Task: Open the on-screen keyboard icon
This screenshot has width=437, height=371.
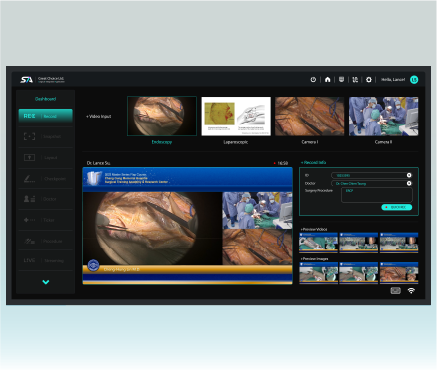Action: [x=396, y=291]
